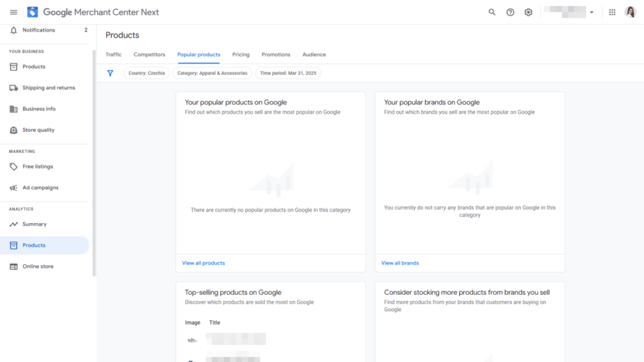Open the Time period filter
This screenshot has width=644, height=362.
tap(288, 73)
